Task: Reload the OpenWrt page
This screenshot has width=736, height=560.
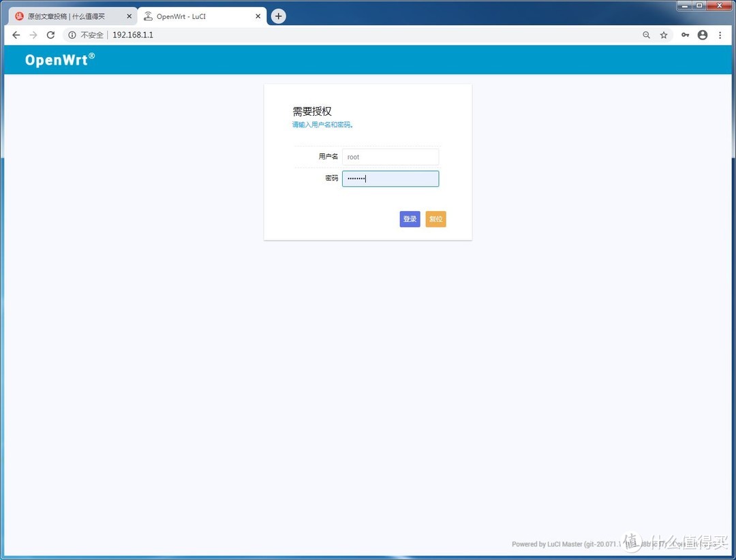Action: coord(50,35)
